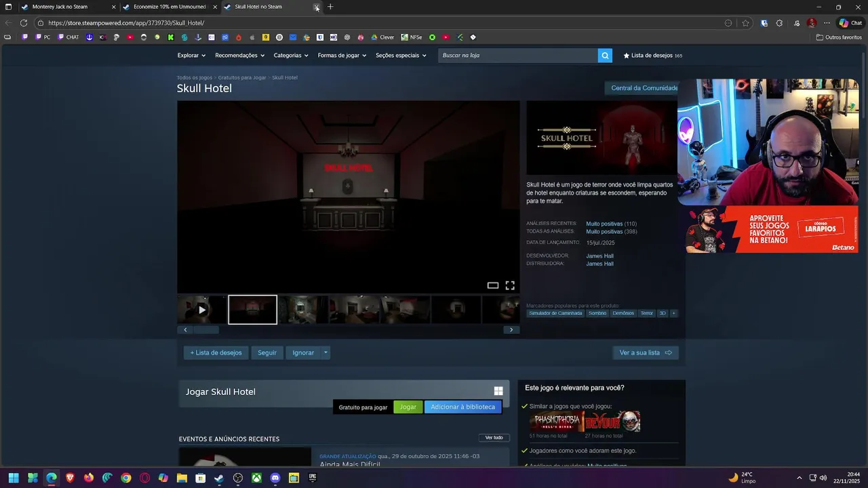
Task: Open OBS Studio from the taskbar
Action: point(238,478)
